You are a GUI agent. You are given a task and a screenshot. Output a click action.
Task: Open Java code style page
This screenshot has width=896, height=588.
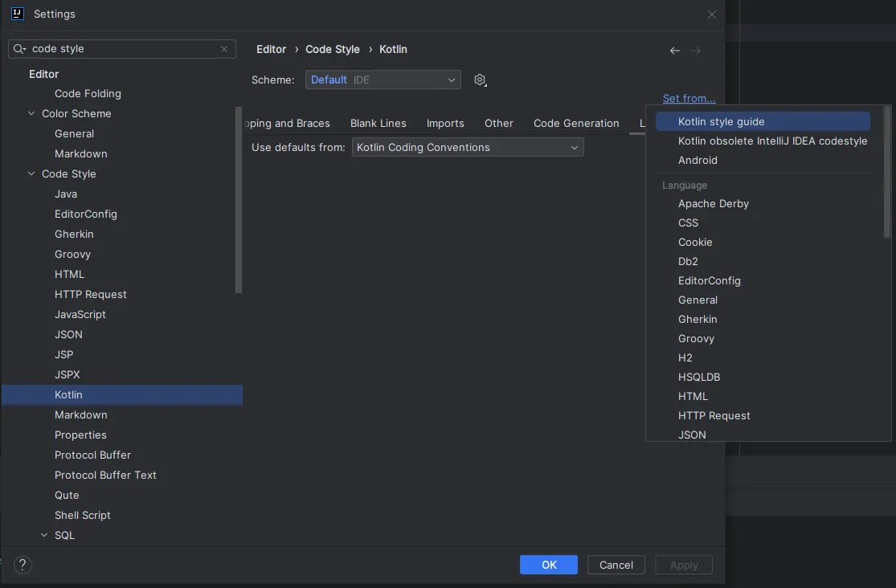click(x=121, y=194)
